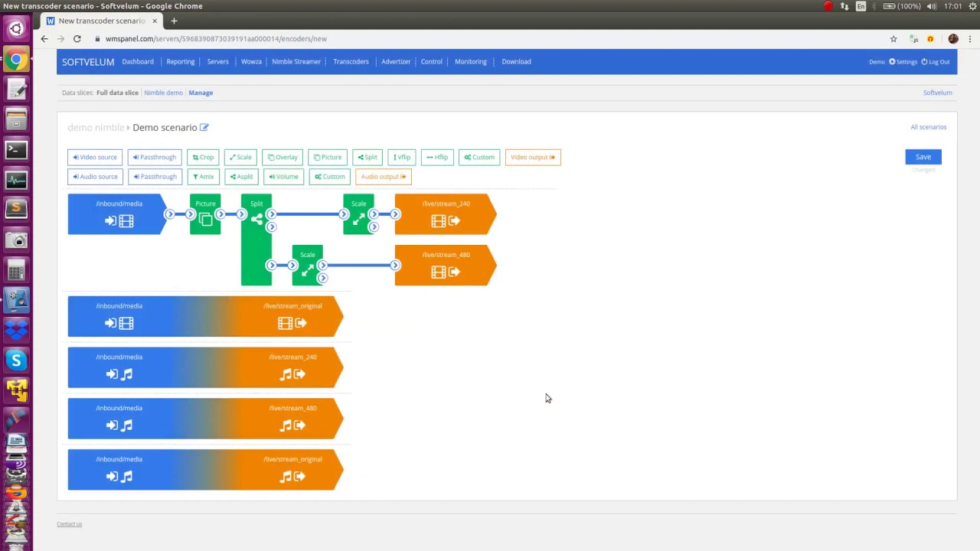Open the lower Scale node feeding stream_480

click(307, 265)
